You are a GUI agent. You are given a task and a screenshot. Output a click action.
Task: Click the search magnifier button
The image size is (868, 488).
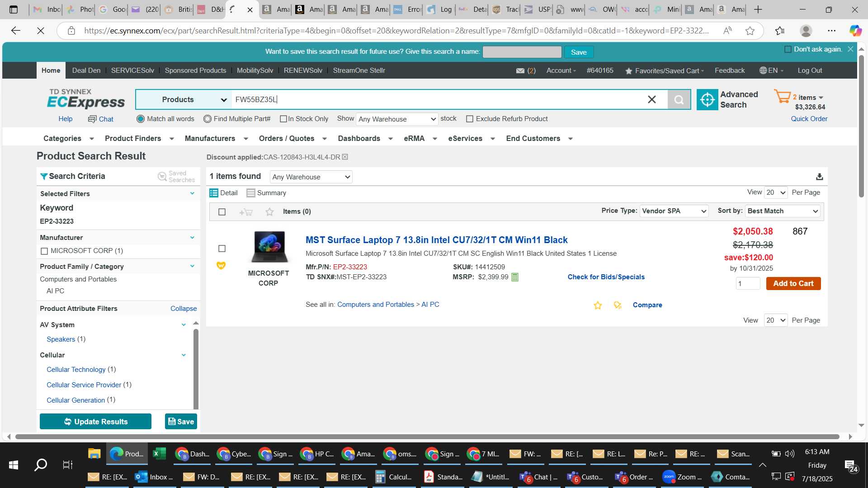click(x=679, y=99)
